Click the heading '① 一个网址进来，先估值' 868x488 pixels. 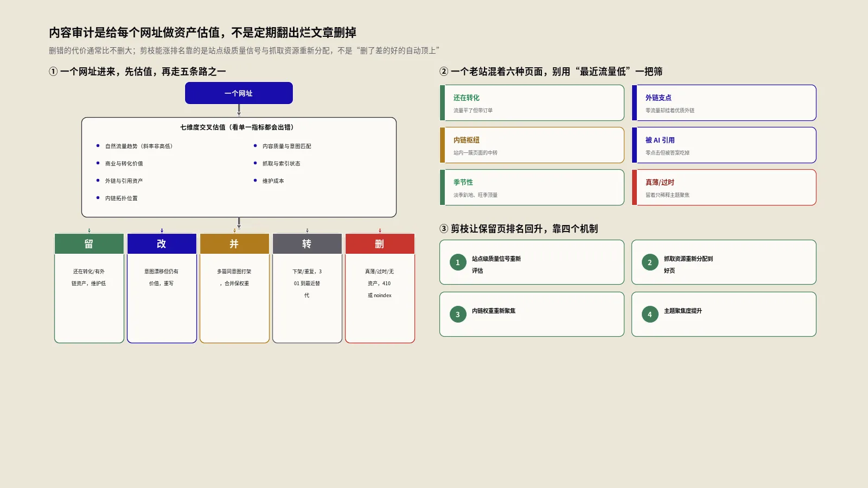coord(137,72)
